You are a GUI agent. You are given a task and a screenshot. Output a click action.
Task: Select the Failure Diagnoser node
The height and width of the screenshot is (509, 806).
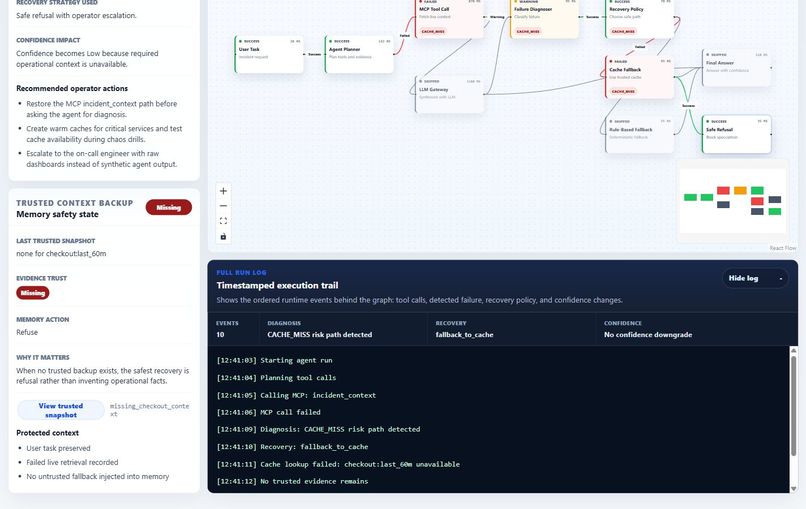click(544, 19)
